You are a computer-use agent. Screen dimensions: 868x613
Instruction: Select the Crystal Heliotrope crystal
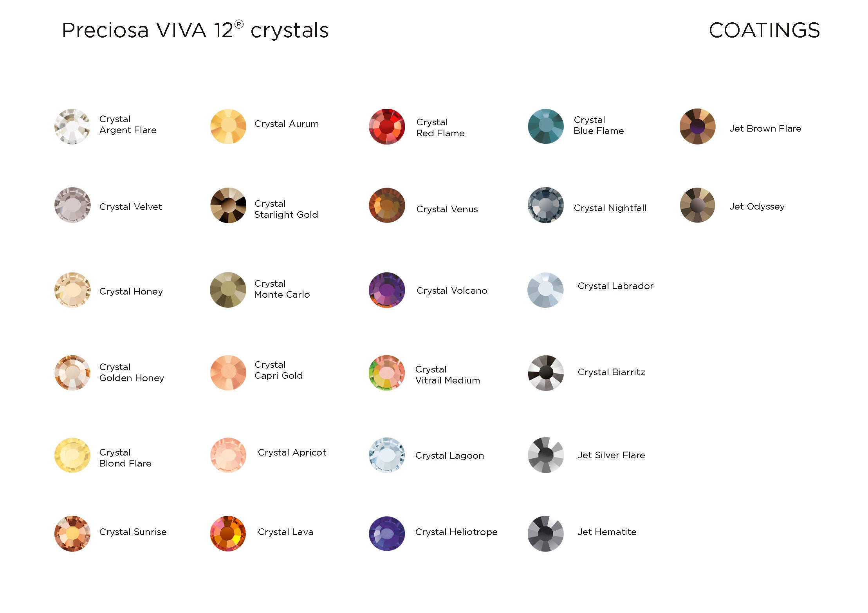387,533
